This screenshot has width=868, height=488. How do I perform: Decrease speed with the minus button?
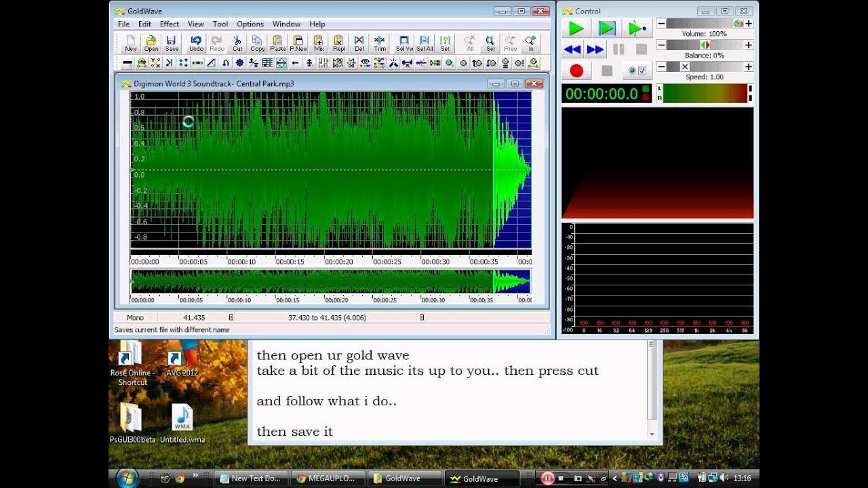click(x=661, y=66)
